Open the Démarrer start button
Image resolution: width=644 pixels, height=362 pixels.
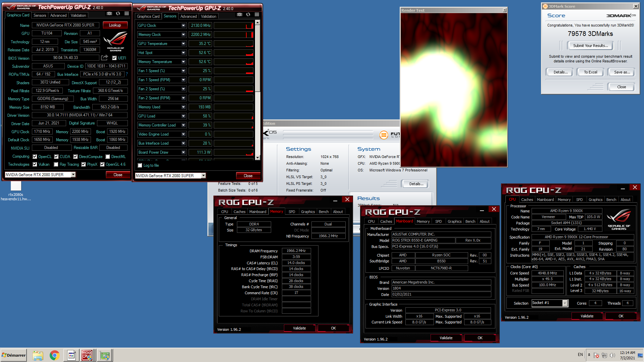point(14,355)
